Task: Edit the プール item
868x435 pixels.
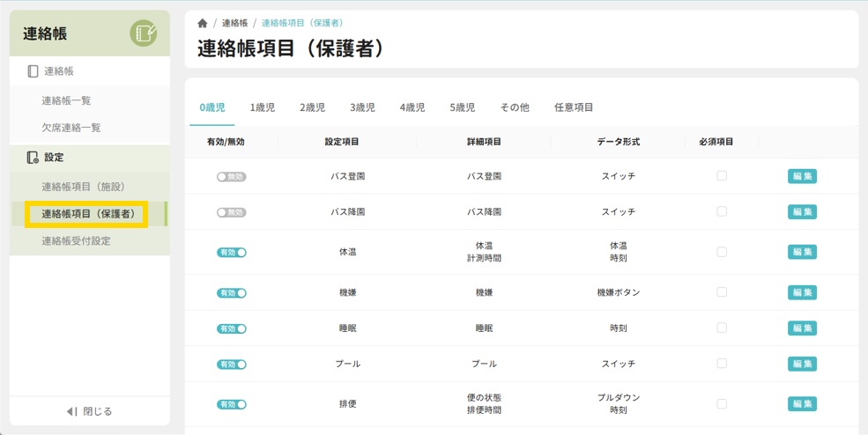Action: [802, 364]
